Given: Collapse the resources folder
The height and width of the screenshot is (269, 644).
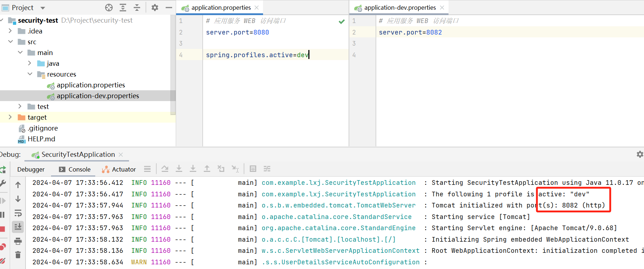Looking at the screenshot, I should coord(30,74).
